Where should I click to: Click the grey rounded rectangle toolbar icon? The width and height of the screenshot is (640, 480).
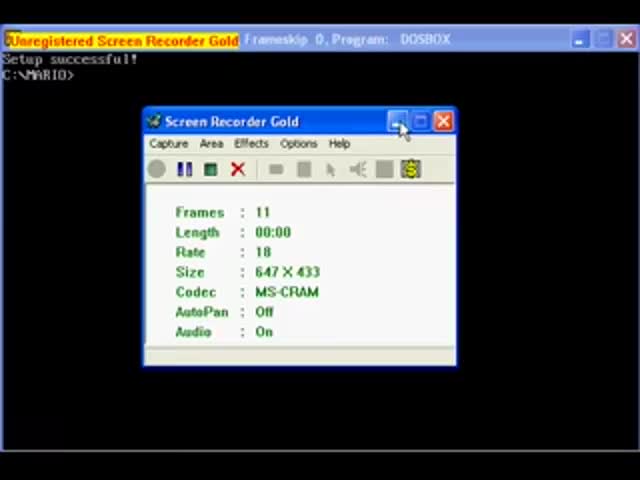[x=276, y=169]
